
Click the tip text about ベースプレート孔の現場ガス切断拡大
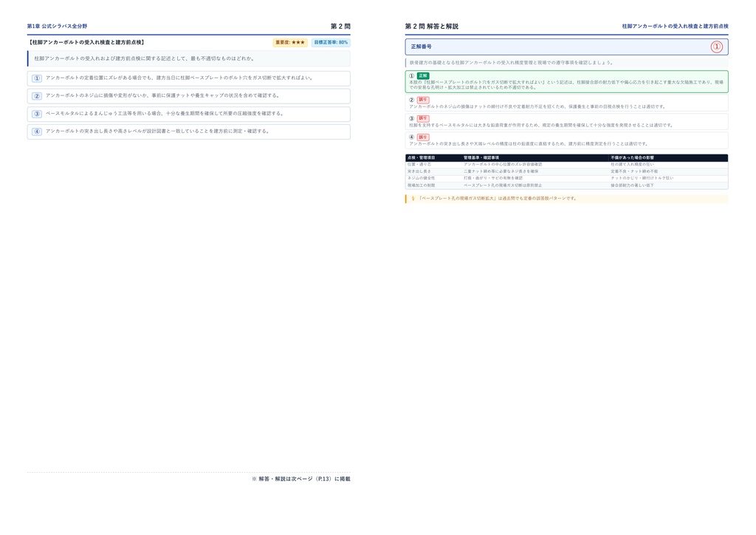click(x=497, y=198)
